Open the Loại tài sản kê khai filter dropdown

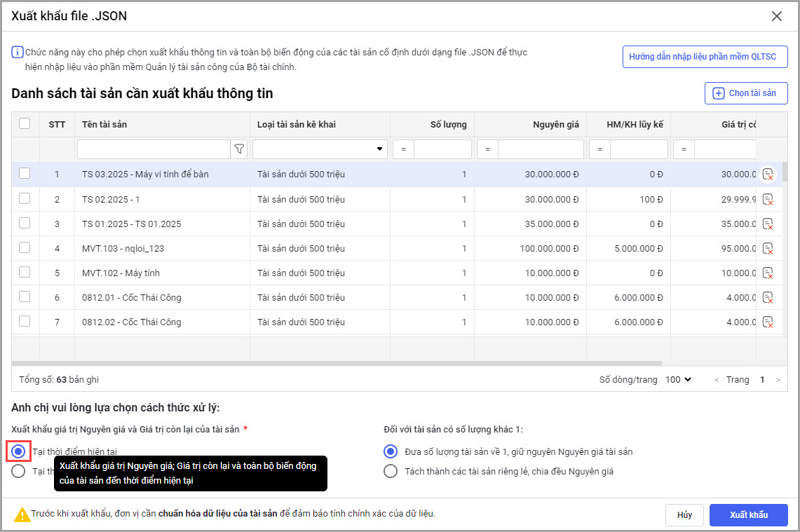[x=380, y=149]
